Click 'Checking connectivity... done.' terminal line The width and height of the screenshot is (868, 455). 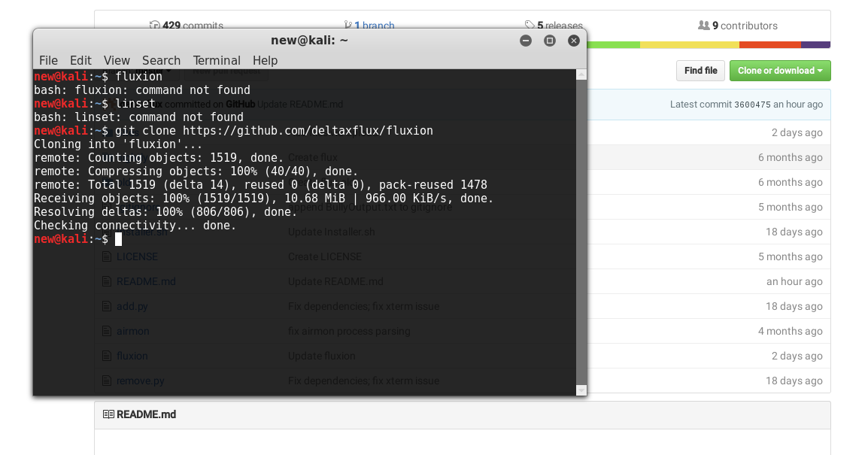pos(135,226)
